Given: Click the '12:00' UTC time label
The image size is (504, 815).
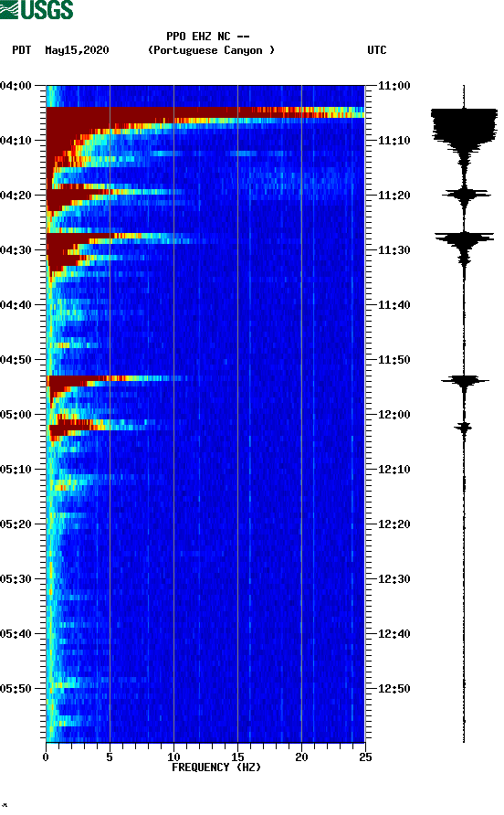Looking at the screenshot, I should [x=394, y=415].
